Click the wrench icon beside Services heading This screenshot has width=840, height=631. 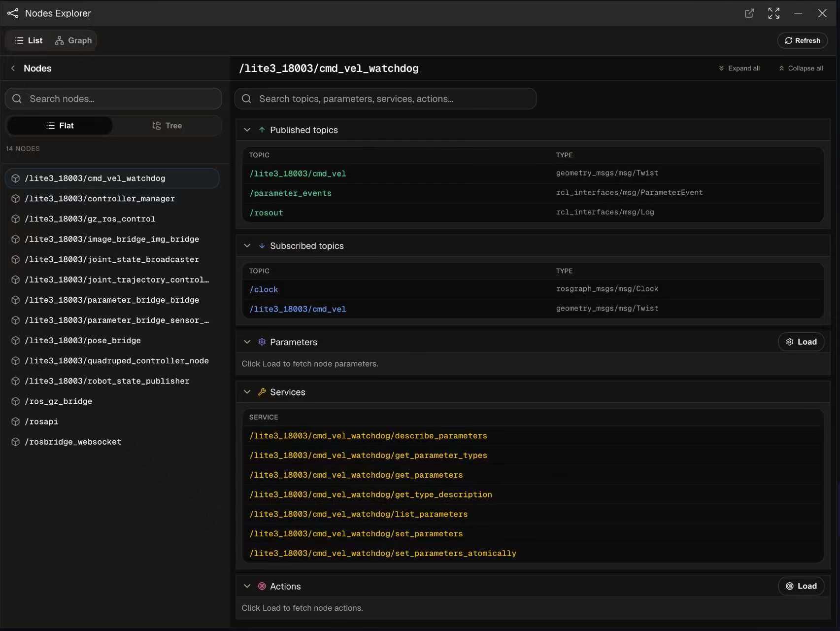click(262, 392)
